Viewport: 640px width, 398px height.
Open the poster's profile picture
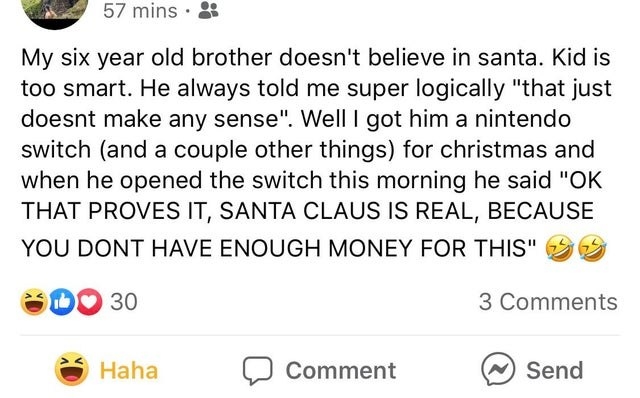[56, 12]
